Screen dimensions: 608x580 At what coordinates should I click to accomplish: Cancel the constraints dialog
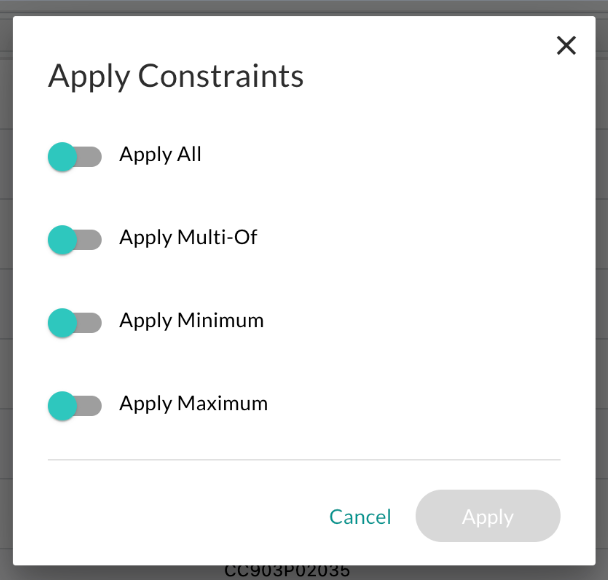click(360, 517)
